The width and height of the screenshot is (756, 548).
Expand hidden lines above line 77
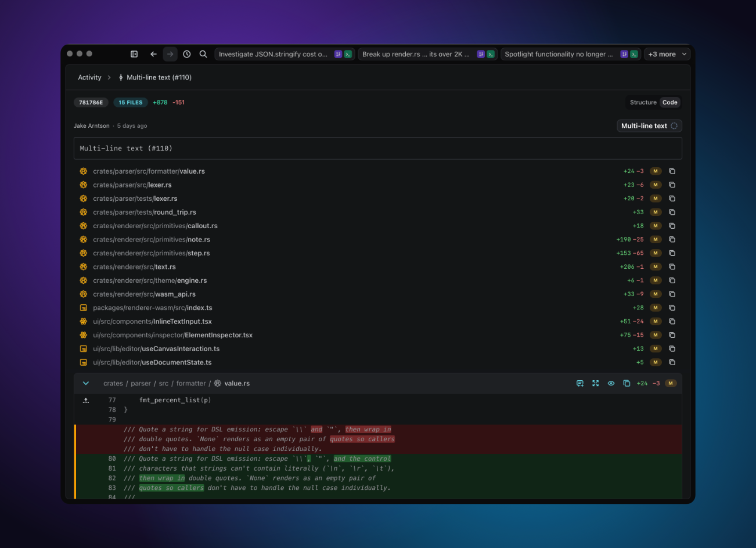point(86,400)
